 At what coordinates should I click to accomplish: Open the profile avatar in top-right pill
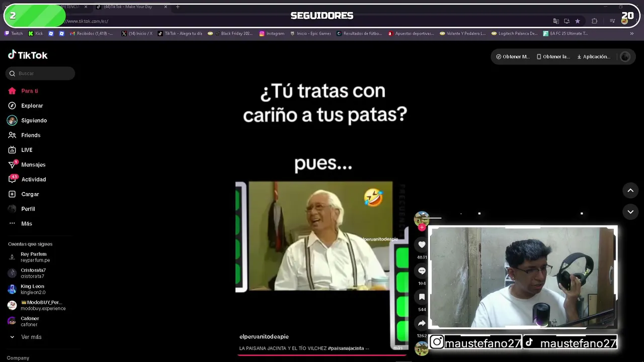(625, 57)
